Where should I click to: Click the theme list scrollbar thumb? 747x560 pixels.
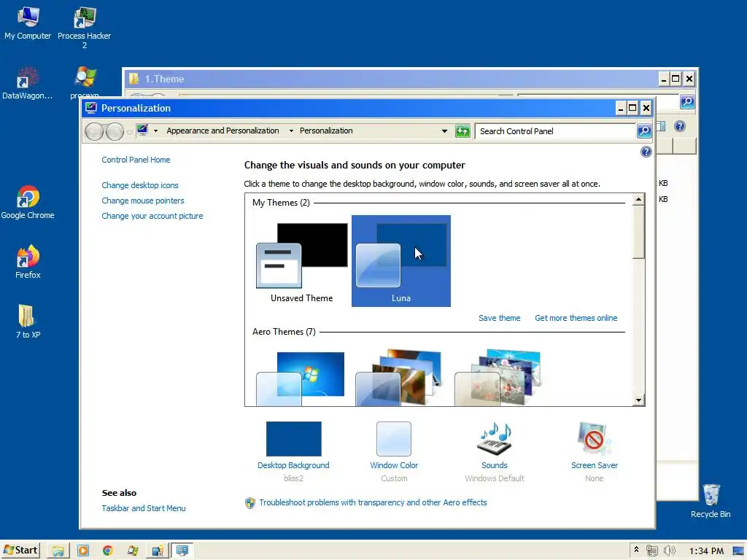(x=638, y=233)
